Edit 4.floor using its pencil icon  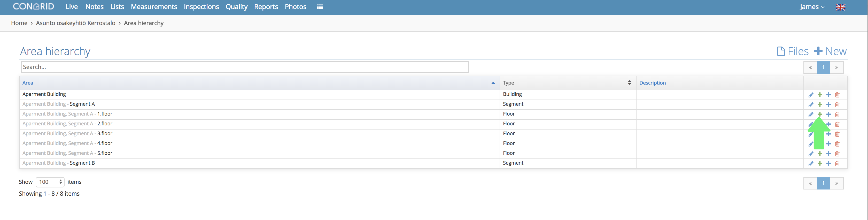(x=811, y=144)
